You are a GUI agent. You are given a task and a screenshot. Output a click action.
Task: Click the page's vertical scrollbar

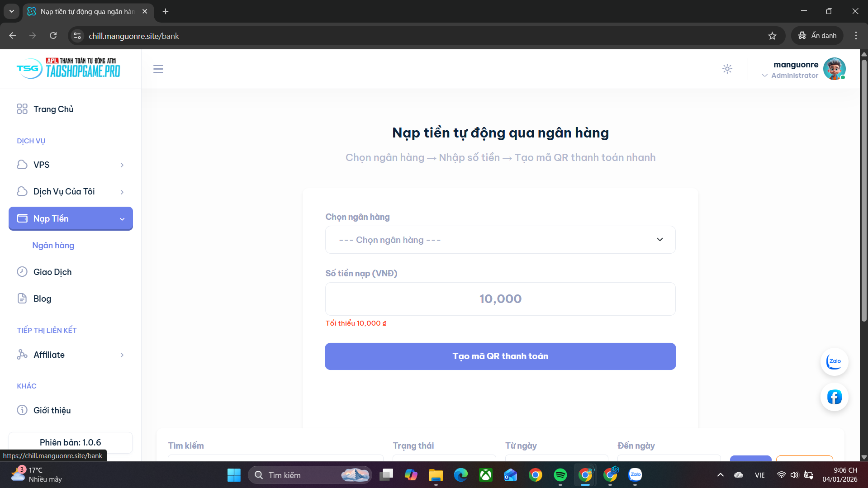tap(863, 190)
